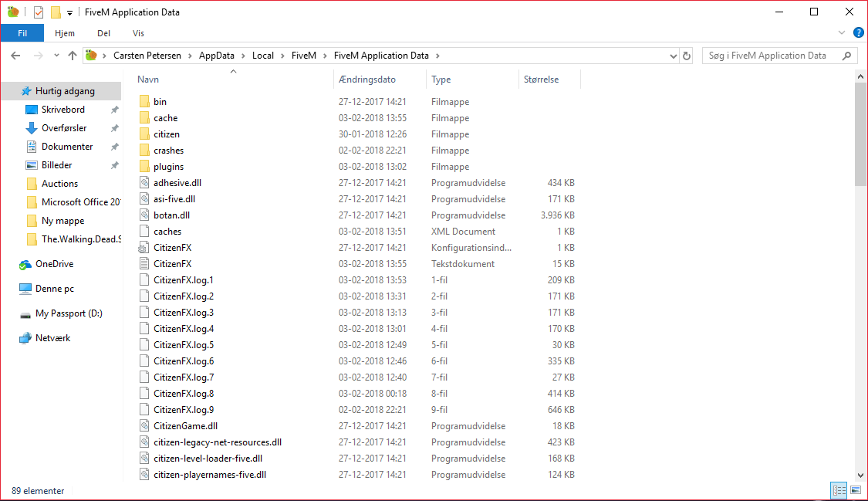Select citizen-legacy-net-resources.dll file name

(218, 442)
